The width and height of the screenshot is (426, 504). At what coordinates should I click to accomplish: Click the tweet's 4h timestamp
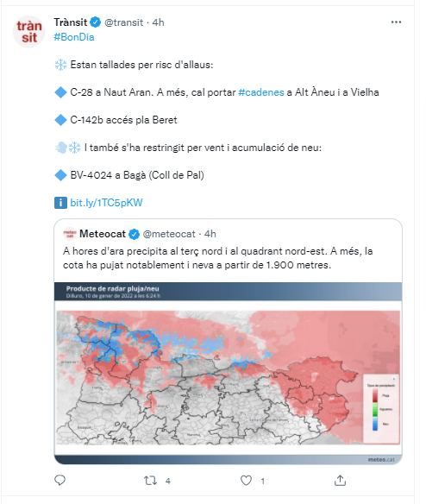pyautogui.click(x=159, y=22)
